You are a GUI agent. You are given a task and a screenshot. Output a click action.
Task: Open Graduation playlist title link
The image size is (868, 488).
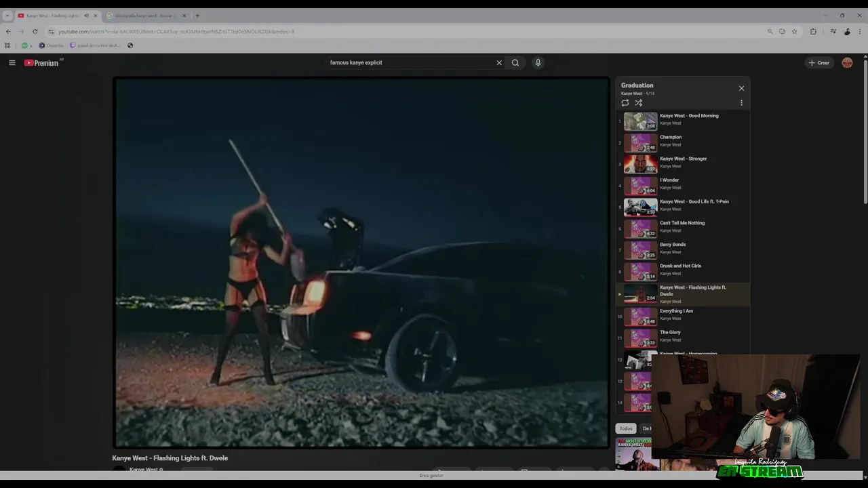point(637,85)
